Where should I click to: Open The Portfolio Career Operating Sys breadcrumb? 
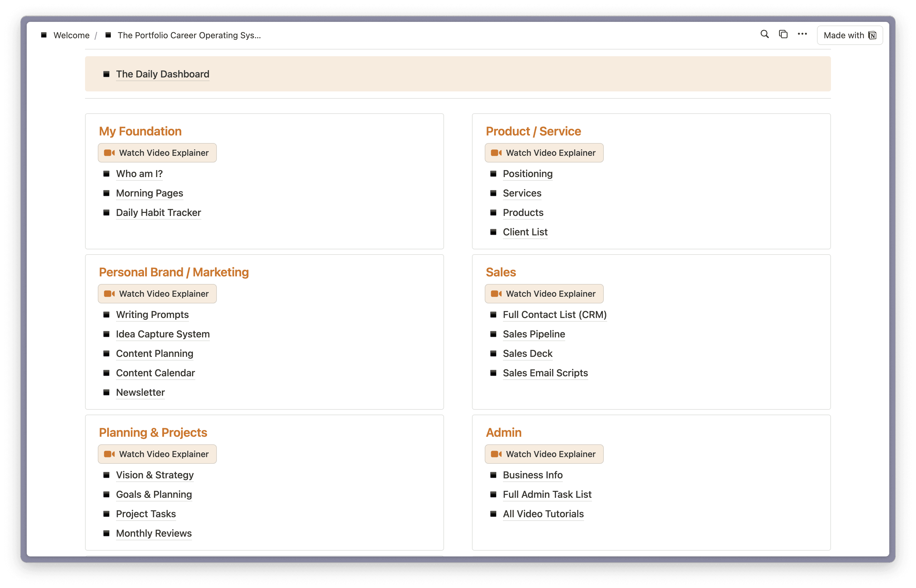(x=189, y=36)
